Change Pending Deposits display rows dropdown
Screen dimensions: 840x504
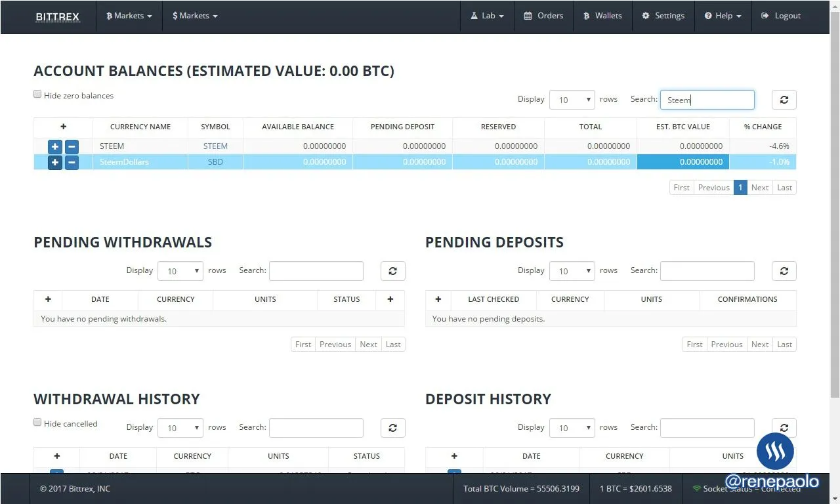pyautogui.click(x=572, y=271)
